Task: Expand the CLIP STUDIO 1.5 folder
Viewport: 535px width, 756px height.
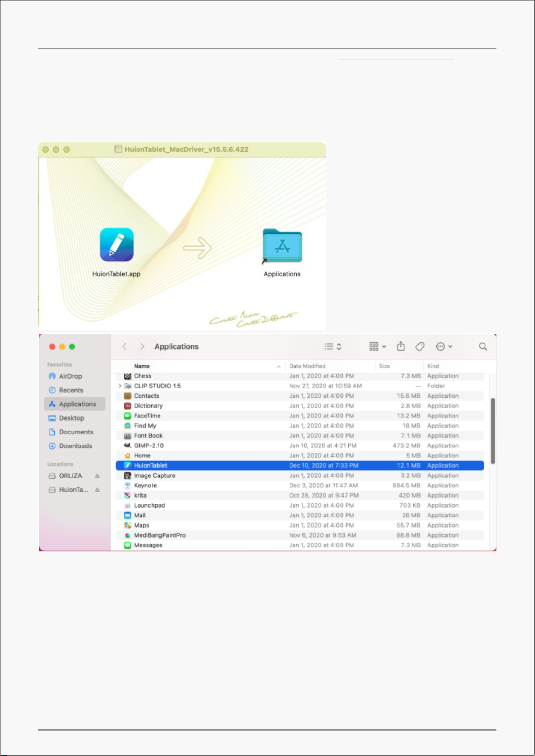Action: pyautogui.click(x=120, y=386)
